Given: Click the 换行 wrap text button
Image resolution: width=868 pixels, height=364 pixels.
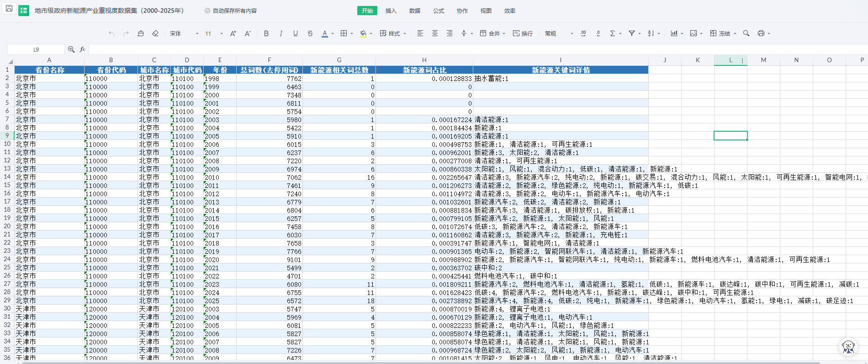Looking at the screenshot, I should coord(523,33).
